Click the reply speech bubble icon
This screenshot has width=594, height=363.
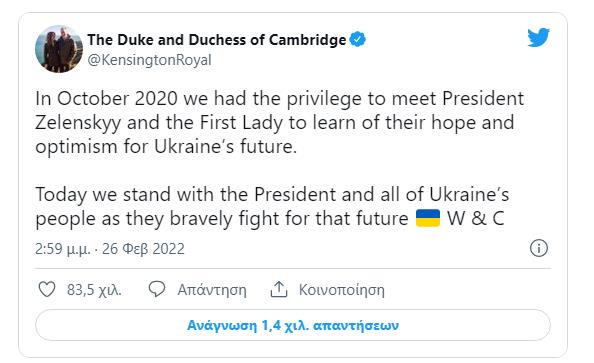pyautogui.click(x=156, y=289)
